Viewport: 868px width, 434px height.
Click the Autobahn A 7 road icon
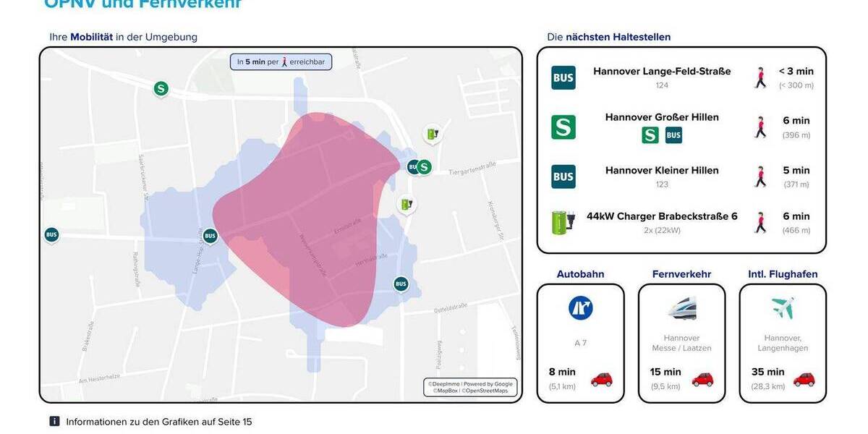tap(580, 308)
